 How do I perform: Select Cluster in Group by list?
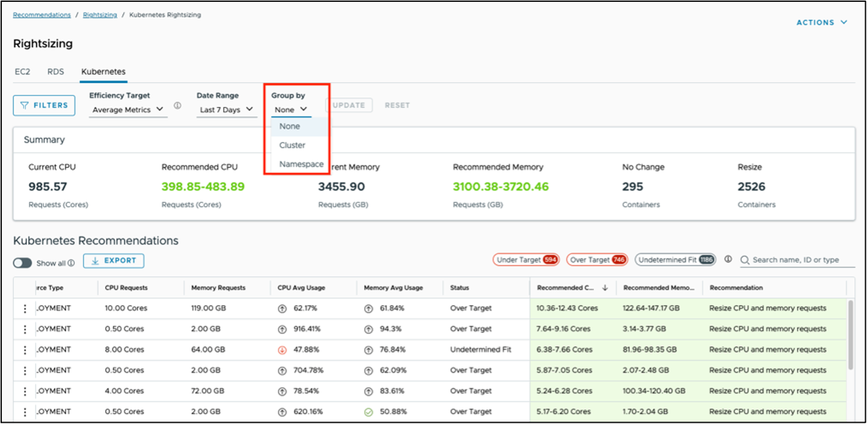[x=299, y=145]
